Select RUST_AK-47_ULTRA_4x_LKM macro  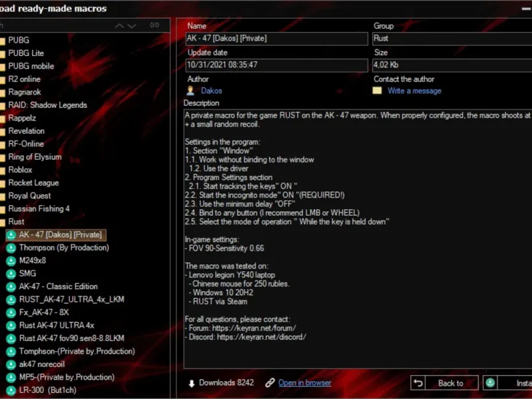pyautogui.click(x=72, y=300)
